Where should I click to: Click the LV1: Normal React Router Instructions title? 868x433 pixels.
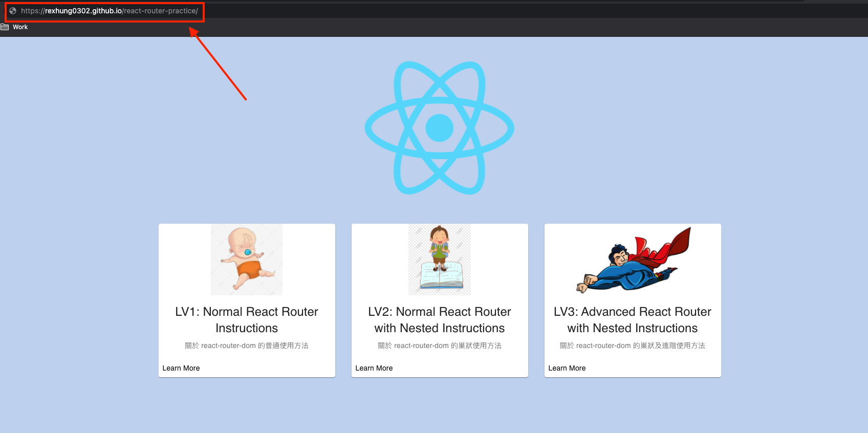tap(247, 320)
